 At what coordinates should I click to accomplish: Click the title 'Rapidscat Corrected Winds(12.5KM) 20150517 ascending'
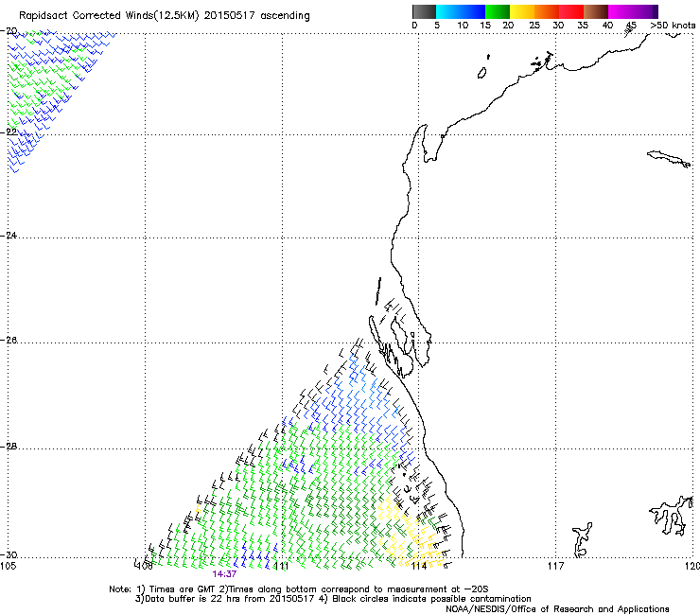165,16
